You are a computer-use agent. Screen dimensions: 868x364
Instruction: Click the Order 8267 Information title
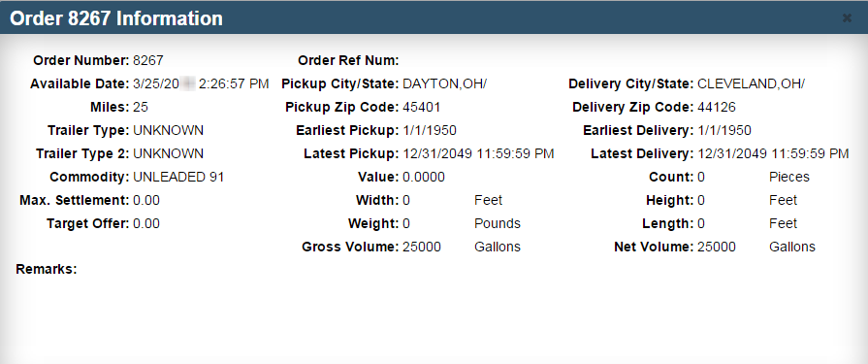116,18
